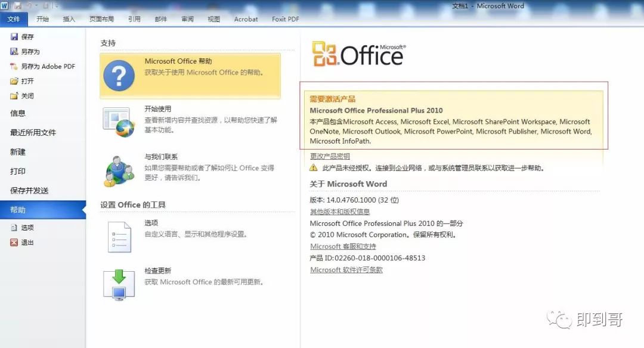The width and height of the screenshot is (644, 348).
Task: Click the 检查更新 title text
Action: point(157,271)
